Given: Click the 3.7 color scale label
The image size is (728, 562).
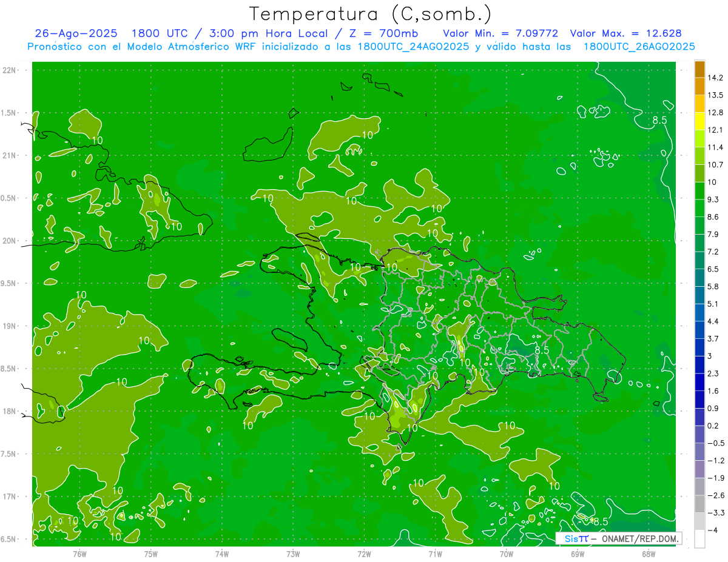Looking at the screenshot, I should (713, 339).
